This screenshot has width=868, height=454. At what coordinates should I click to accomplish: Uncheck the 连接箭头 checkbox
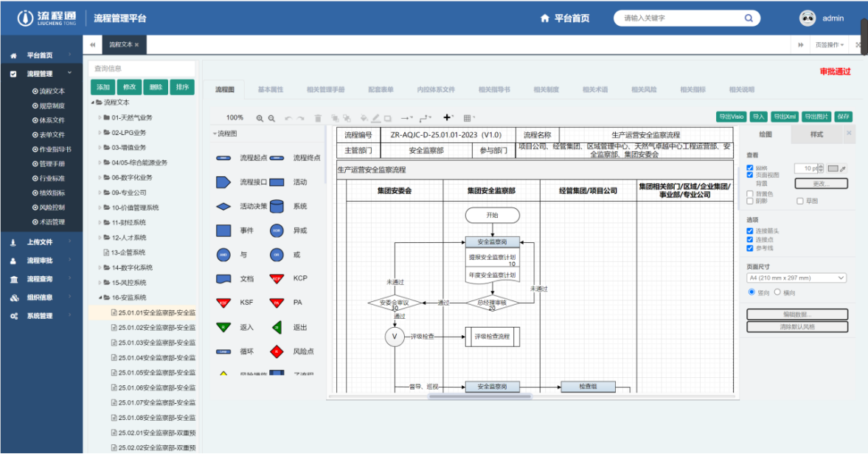(x=750, y=231)
